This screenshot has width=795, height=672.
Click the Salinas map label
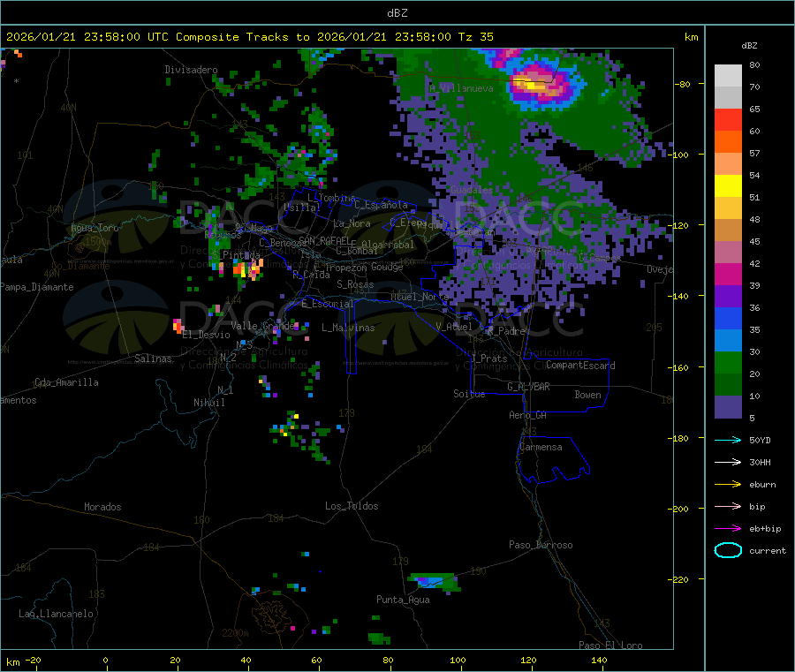153,359
